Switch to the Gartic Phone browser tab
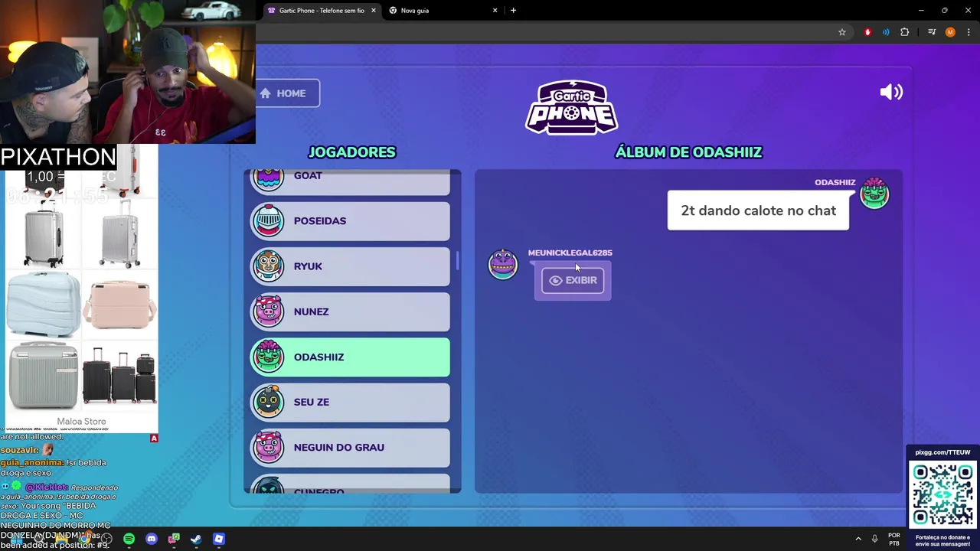 pyautogui.click(x=321, y=11)
